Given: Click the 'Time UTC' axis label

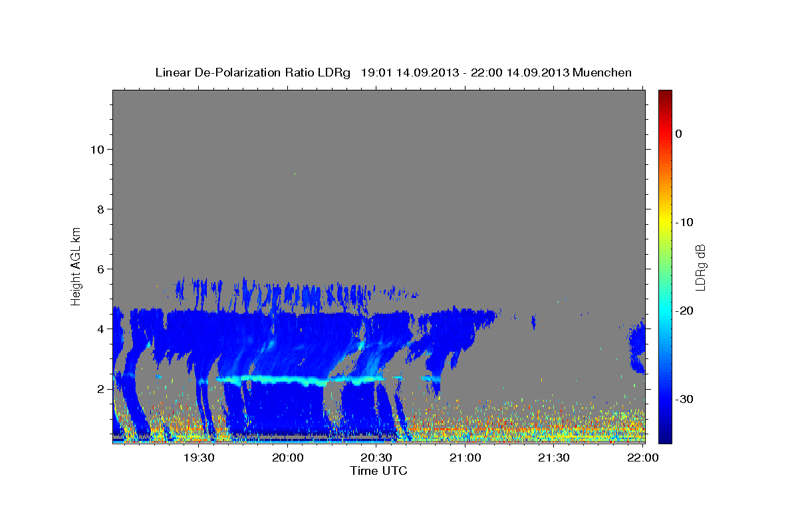Looking at the screenshot, I should point(378,471).
